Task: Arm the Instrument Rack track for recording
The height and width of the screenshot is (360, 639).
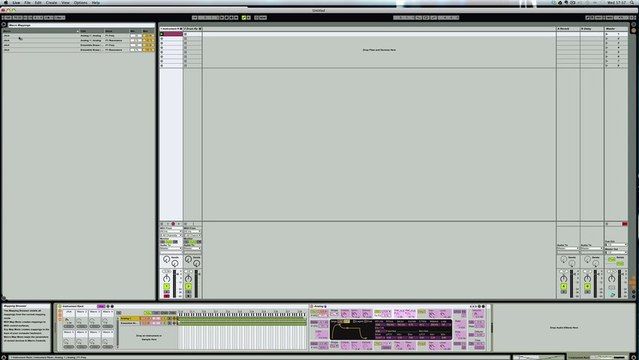Action: (x=167, y=296)
